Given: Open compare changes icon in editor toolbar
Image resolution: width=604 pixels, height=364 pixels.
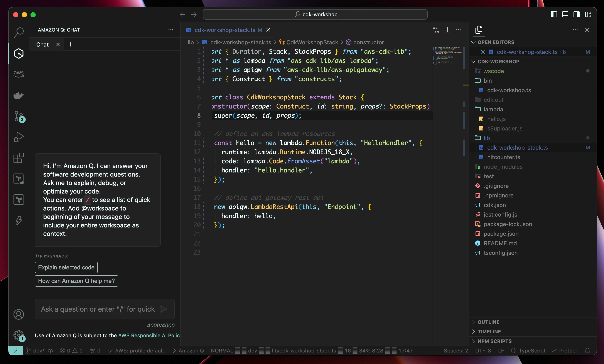Looking at the screenshot, I should point(436,30).
